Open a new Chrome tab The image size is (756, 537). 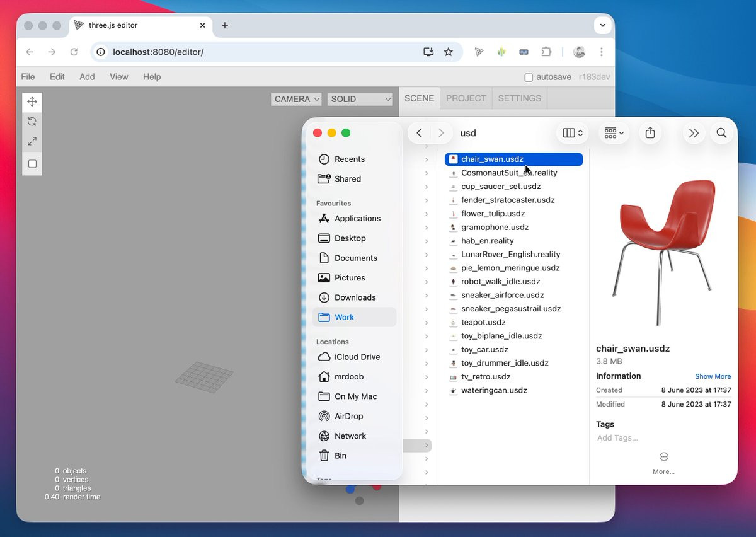pos(225,25)
